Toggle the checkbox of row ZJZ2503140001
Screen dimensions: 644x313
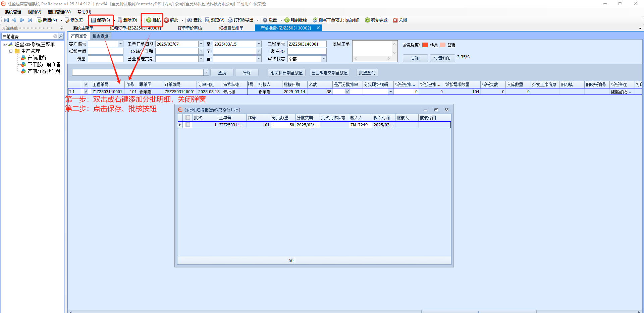click(86, 91)
